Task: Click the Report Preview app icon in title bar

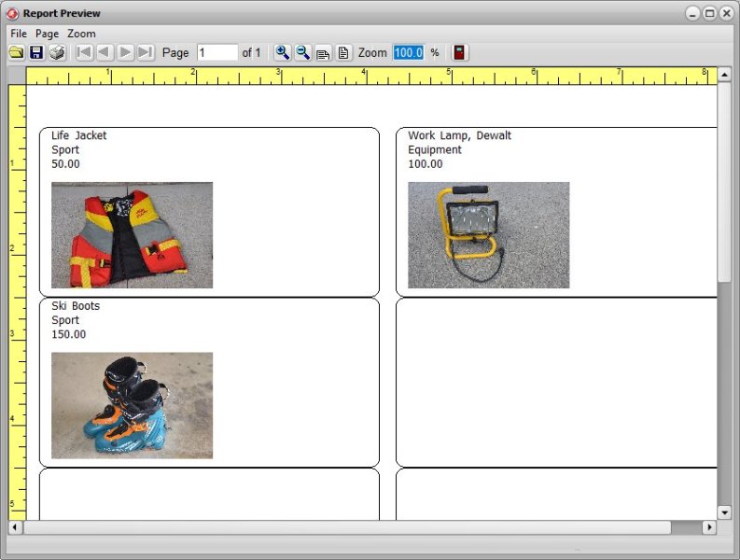Action: (13, 13)
